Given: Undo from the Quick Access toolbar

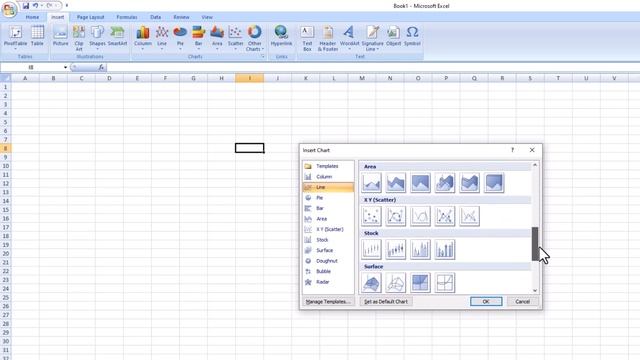Looking at the screenshot, I should pos(36,6).
